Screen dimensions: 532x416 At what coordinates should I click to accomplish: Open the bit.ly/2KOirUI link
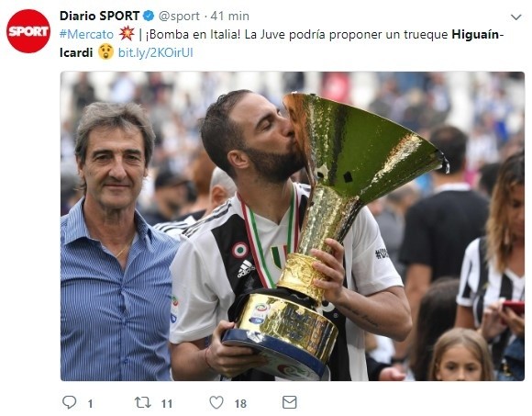click(x=156, y=52)
